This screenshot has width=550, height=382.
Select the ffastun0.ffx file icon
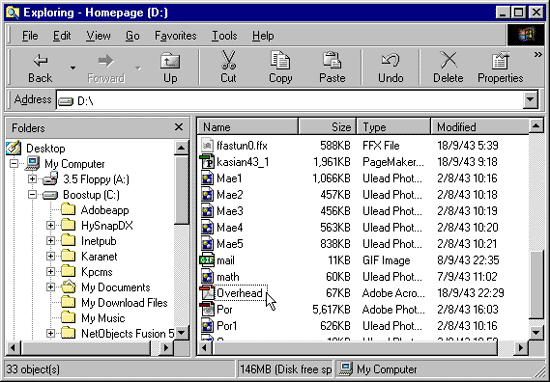[207, 145]
